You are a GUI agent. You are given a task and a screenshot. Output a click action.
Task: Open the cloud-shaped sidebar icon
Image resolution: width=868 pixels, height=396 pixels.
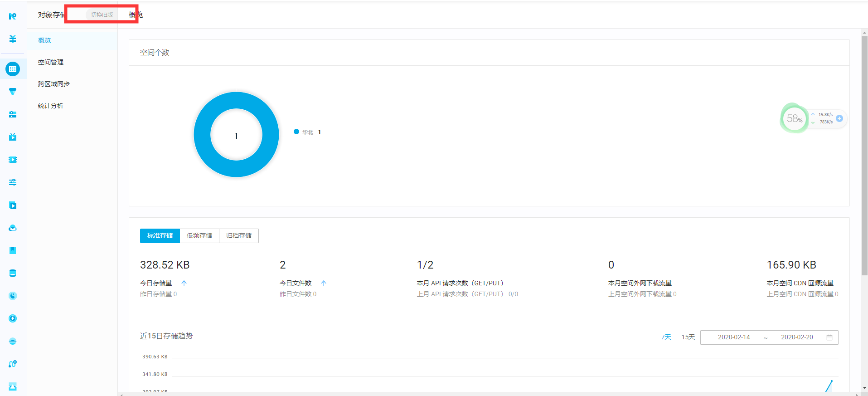(13, 228)
